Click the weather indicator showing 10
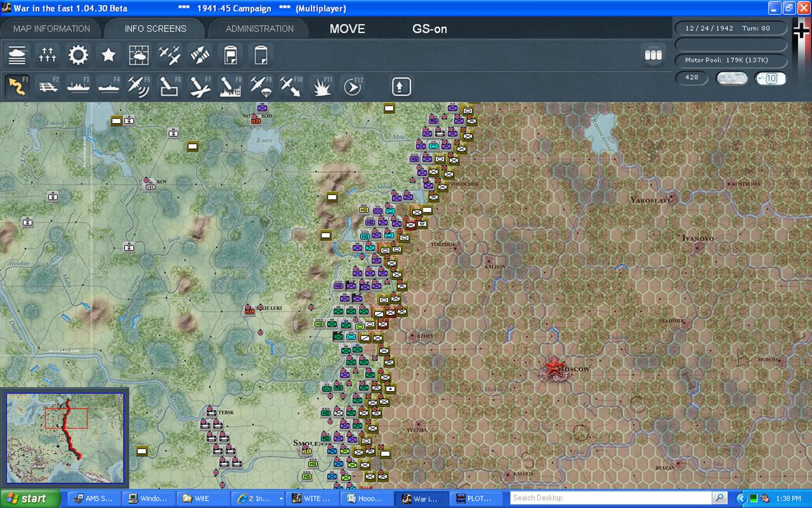This screenshot has width=812, height=508. tap(770, 78)
